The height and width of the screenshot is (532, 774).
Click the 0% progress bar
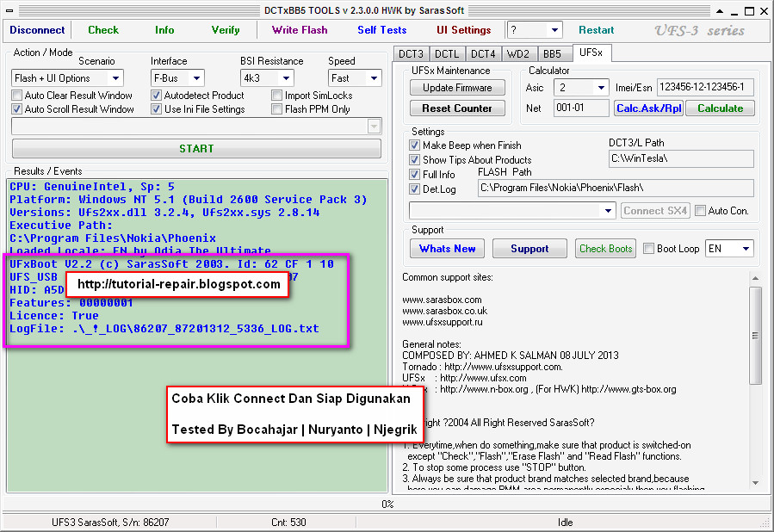tap(387, 504)
